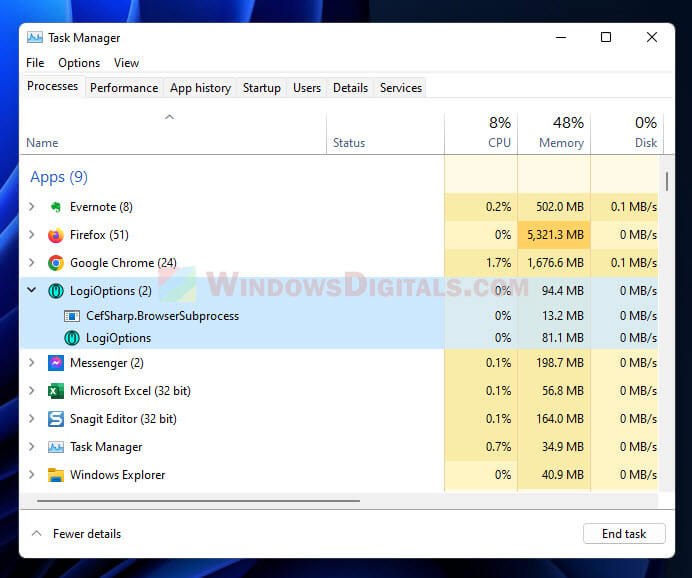Image resolution: width=692 pixels, height=578 pixels.
Task: Click the LogiOptions child process icon
Action: coord(72,338)
